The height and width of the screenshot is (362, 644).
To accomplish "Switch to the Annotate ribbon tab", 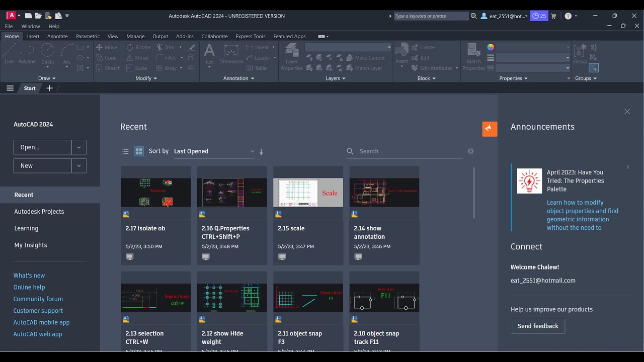I will 57,36.
